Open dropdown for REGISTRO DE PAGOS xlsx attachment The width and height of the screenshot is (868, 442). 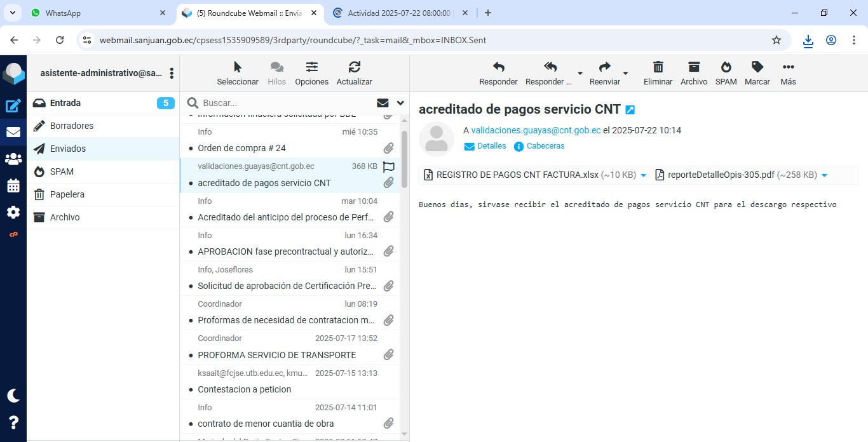point(643,175)
